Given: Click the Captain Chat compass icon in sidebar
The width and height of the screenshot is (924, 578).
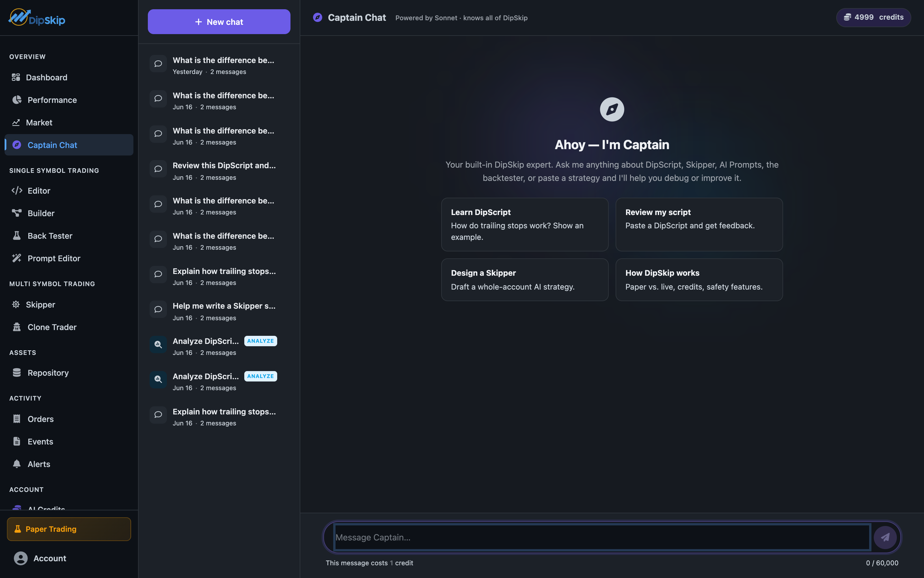Looking at the screenshot, I should pos(17,145).
